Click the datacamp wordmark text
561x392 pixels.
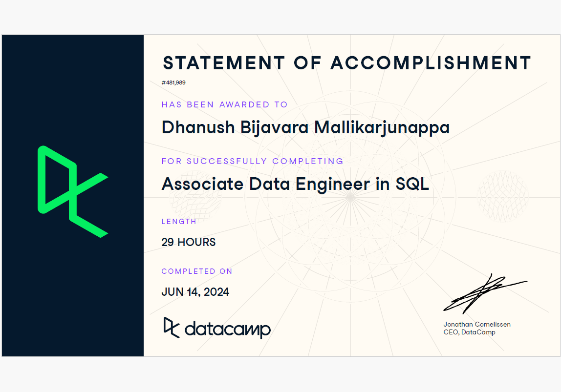[227, 329]
